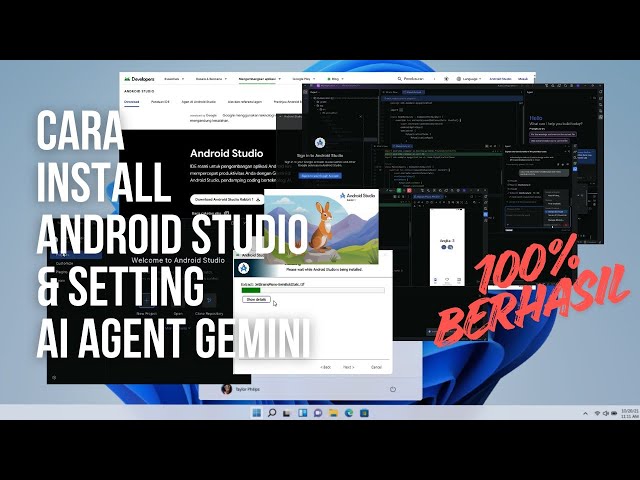Open Task View on the taskbar
This screenshot has width=640, height=480.
point(287,413)
